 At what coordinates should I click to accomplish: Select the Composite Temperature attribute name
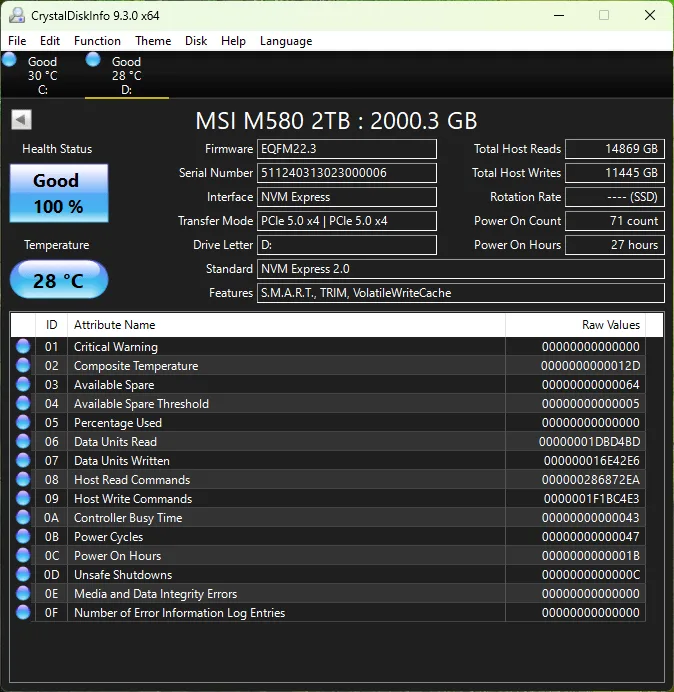pyautogui.click(x=136, y=366)
